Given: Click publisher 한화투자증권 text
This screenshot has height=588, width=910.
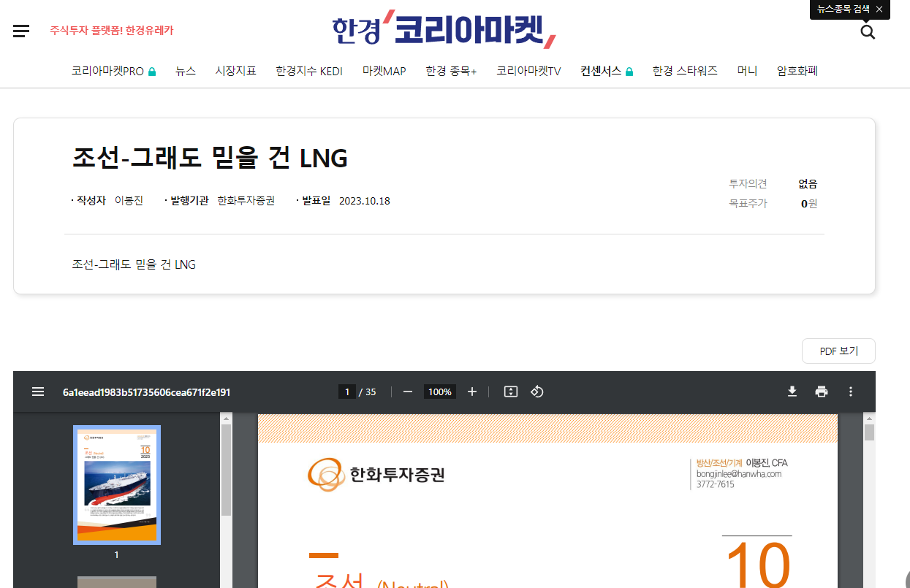Looking at the screenshot, I should [246, 201].
